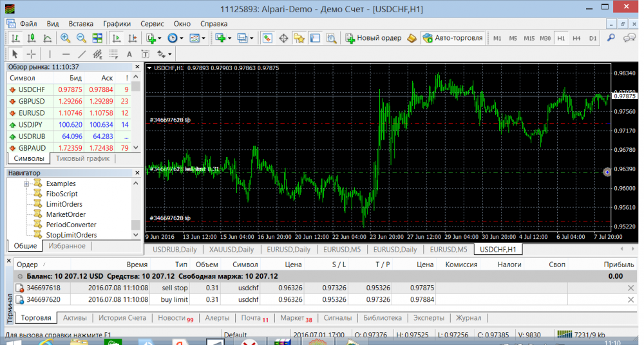Open the XAUUSD,Daily chart tab

pos(231,249)
